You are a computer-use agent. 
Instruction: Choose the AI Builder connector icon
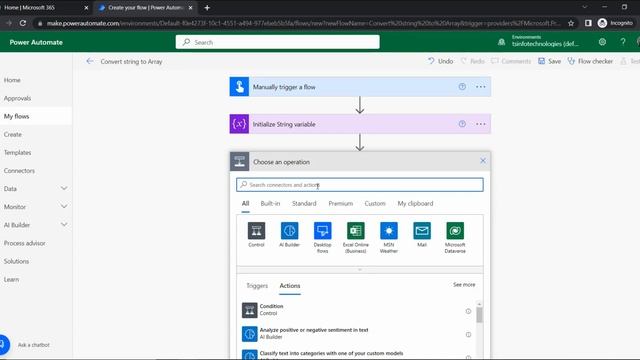click(289, 231)
